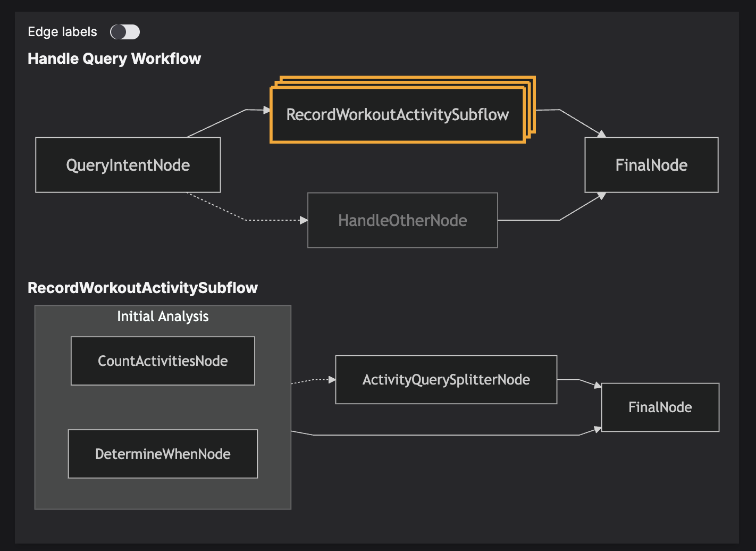
Task: Select the Handle Query Workflow heading
Action: tap(114, 59)
